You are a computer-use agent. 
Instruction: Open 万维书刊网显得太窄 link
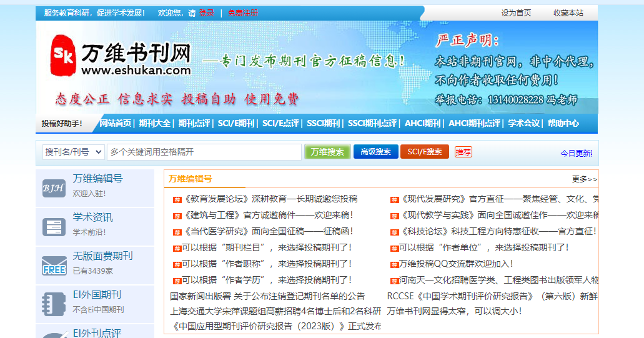click(454, 311)
